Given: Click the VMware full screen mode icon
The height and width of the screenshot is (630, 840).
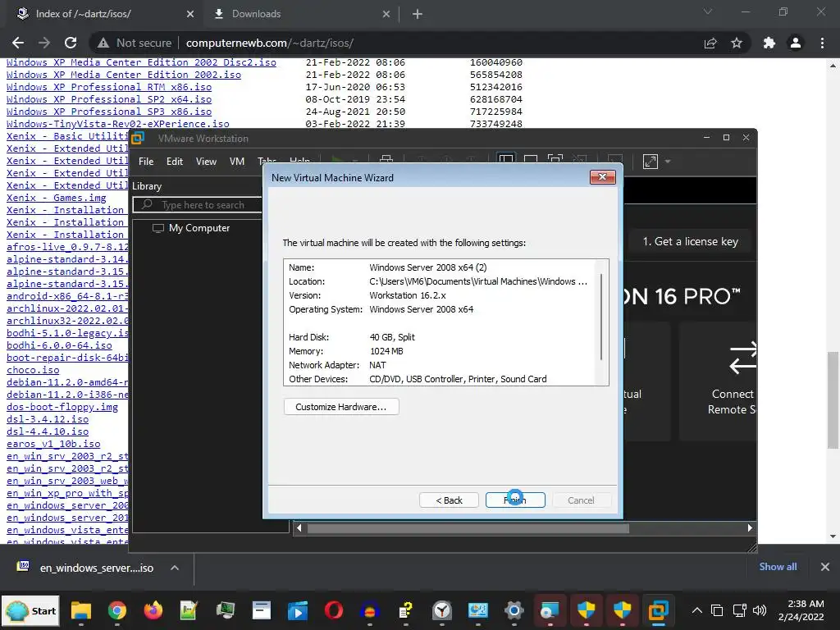Looking at the screenshot, I should point(650,162).
